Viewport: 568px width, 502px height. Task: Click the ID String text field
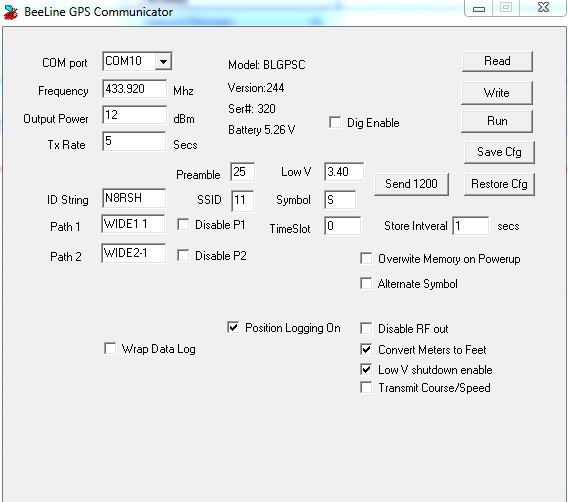tap(134, 198)
